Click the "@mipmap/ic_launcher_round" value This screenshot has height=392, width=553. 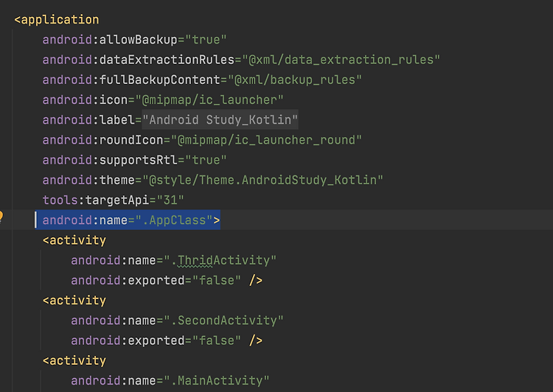click(266, 140)
